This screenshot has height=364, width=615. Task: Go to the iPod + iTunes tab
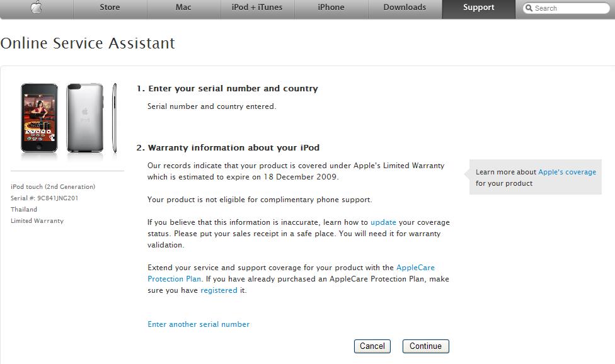[x=257, y=8]
